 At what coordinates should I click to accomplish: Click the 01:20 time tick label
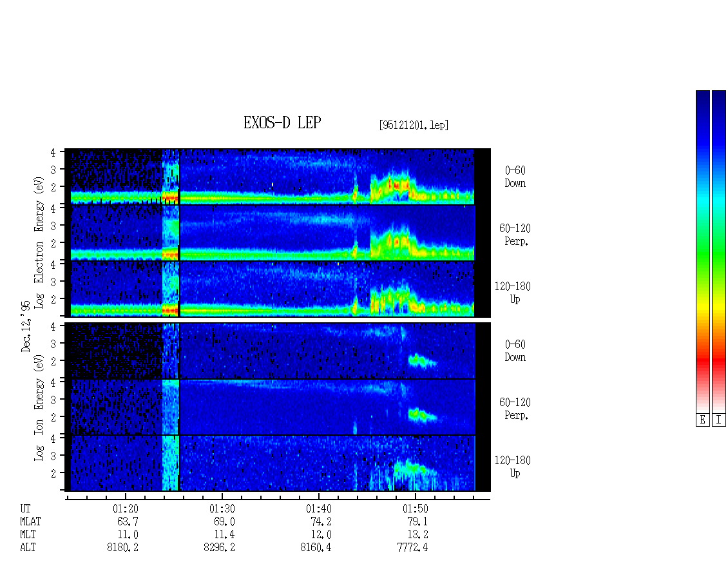tap(126, 509)
